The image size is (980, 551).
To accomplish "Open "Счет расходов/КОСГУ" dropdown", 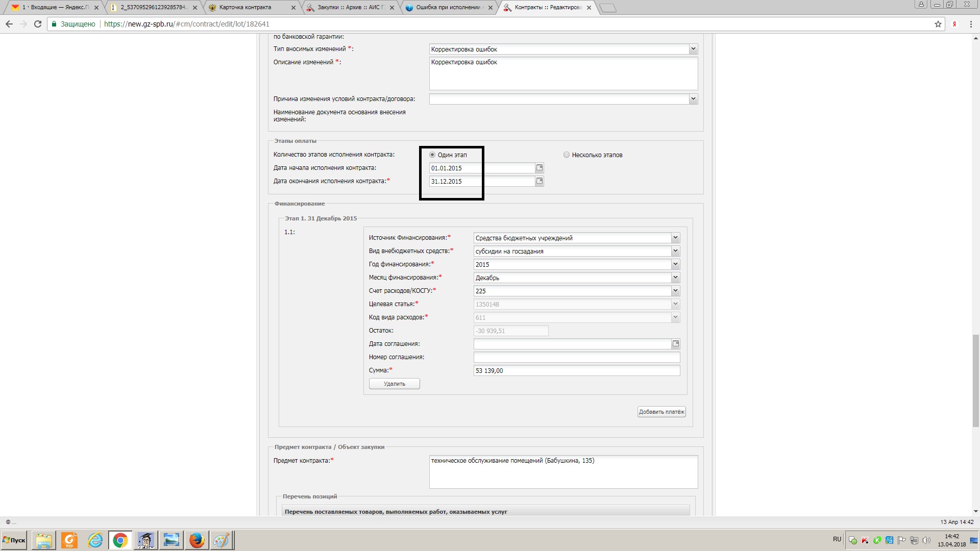I will 675,291.
